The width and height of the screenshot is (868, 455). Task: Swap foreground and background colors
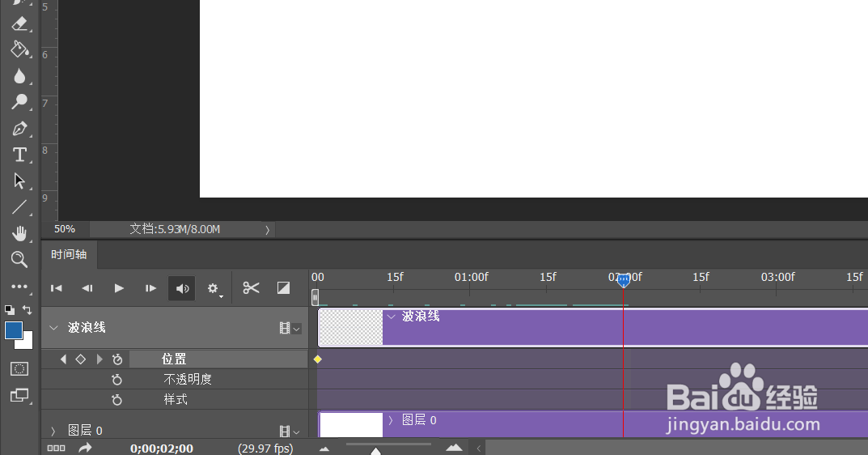[27, 310]
